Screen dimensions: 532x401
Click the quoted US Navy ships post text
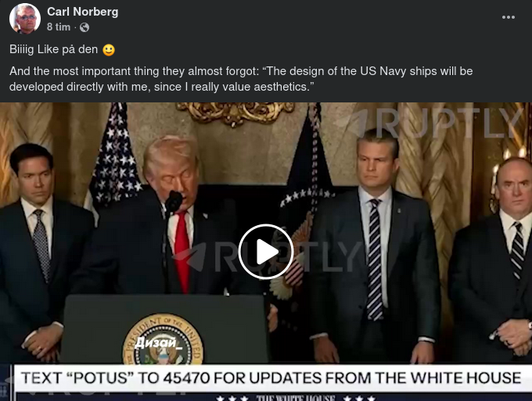tap(241, 79)
